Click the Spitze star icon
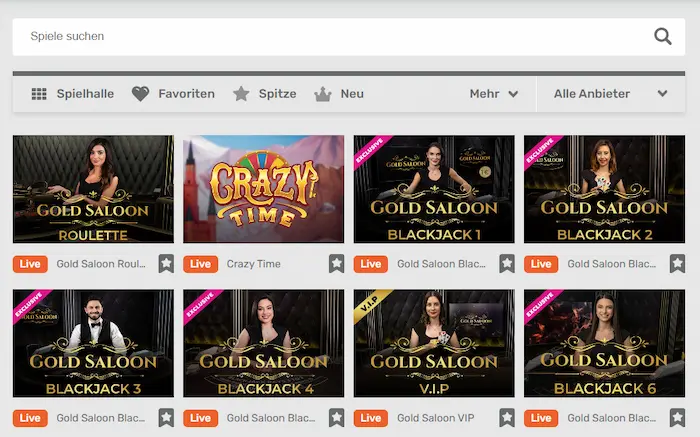 [241, 94]
